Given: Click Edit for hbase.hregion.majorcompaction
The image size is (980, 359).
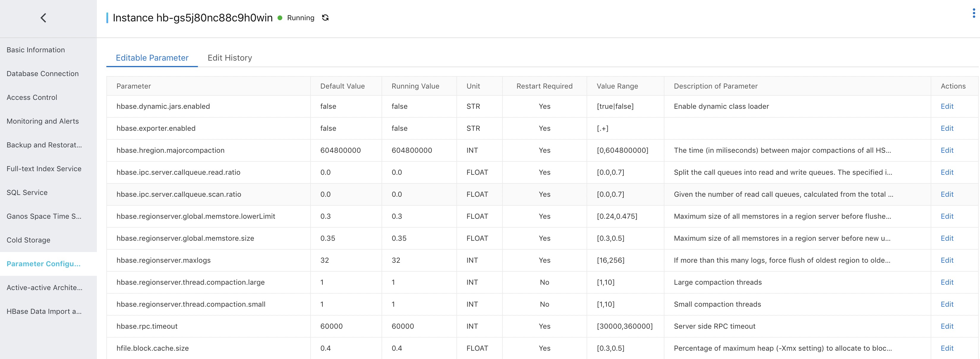Looking at the screenshot, I should [x=946, y=150].
